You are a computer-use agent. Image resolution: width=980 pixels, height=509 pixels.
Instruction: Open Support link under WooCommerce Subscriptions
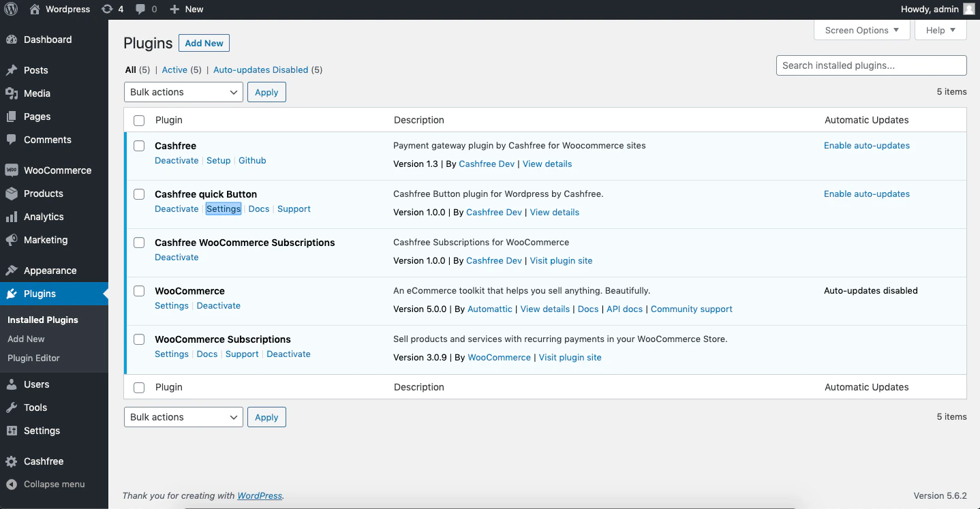point(242,354)
